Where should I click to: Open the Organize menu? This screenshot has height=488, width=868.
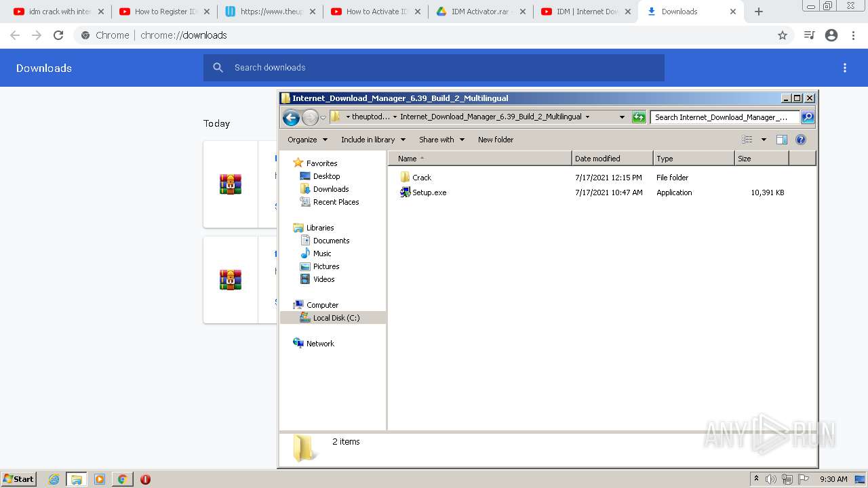pos(307,140)
